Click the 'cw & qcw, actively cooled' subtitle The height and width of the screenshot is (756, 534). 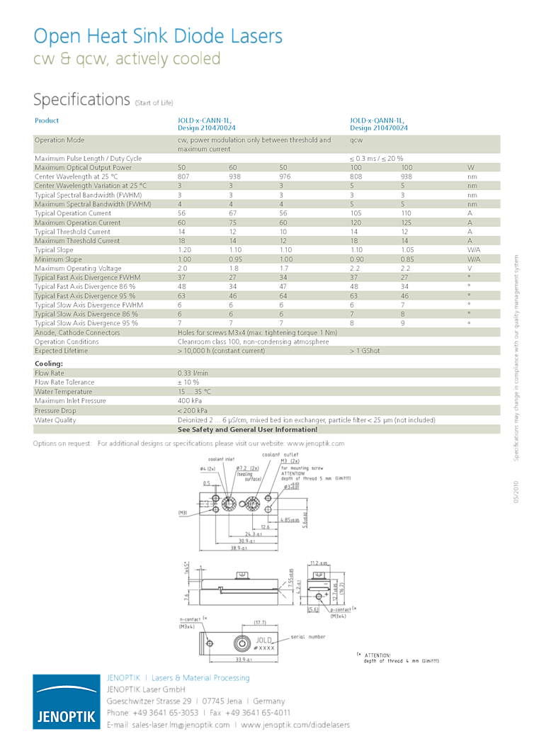tap(127, 59)
